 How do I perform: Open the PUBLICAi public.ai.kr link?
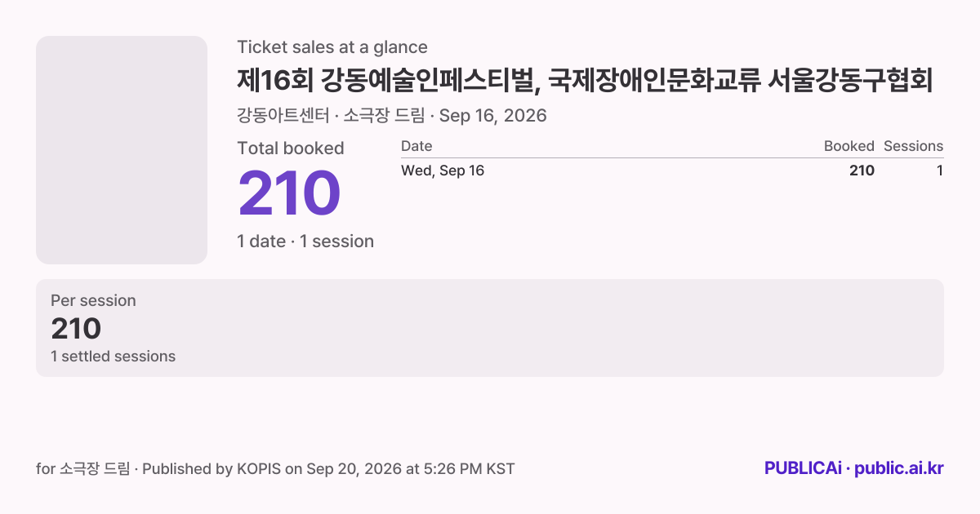[x=854, y=468]
